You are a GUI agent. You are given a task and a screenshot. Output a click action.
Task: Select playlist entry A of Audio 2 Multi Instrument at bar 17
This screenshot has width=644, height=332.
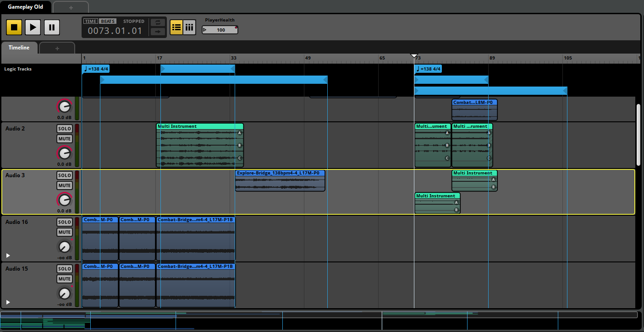coord(239,133)
